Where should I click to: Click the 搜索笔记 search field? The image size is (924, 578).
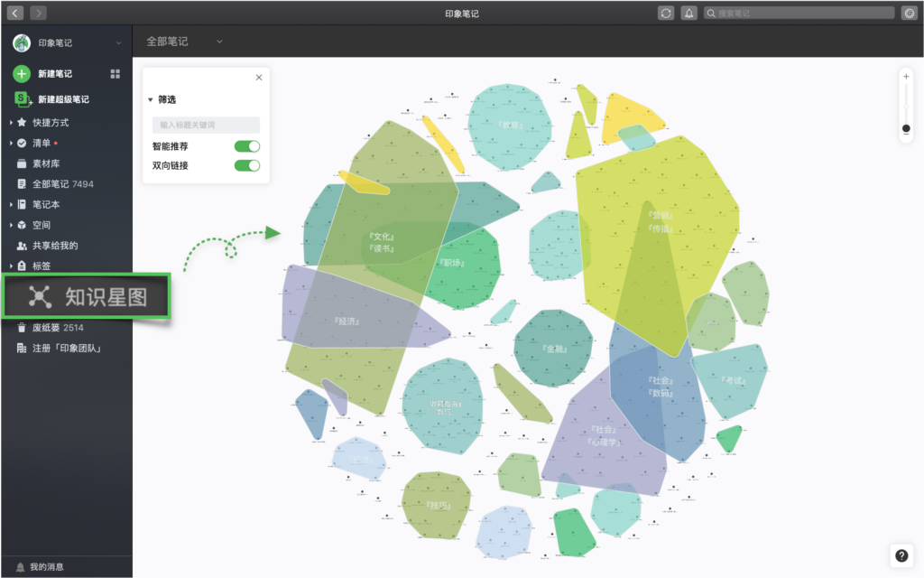(x=799, y=13)
